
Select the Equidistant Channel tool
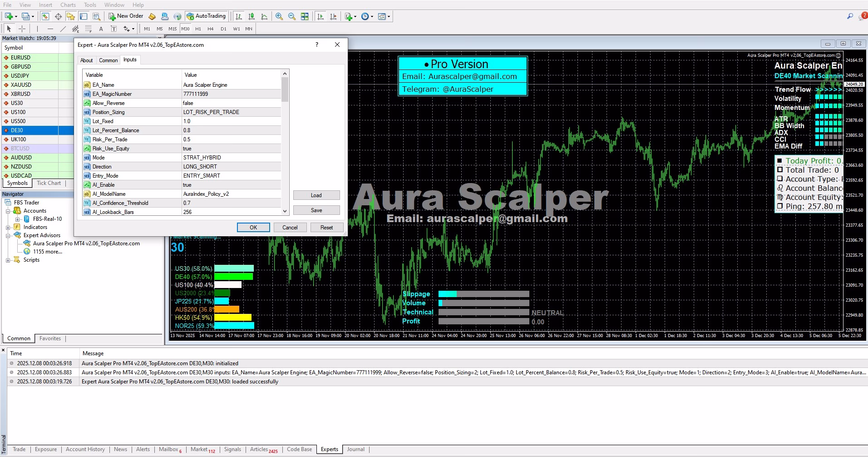[75, 29]
